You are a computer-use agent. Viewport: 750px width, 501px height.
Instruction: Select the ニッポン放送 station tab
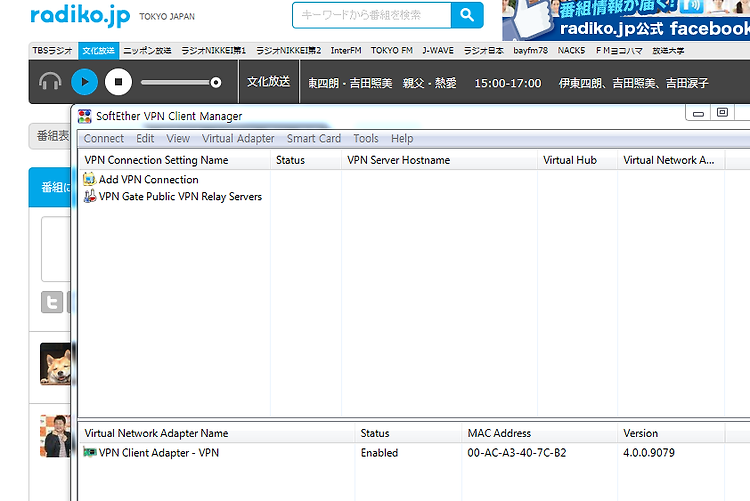(x=147, y=51)
